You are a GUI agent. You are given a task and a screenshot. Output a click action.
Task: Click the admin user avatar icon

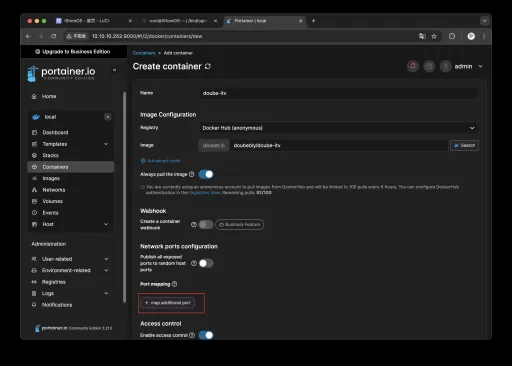pyautogui.click(x=446, y=66)
